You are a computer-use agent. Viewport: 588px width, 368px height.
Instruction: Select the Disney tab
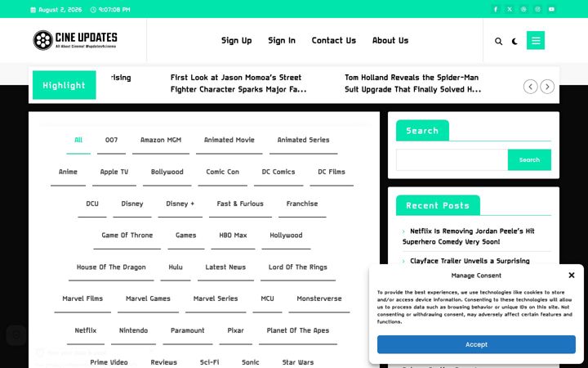point(132,204)
